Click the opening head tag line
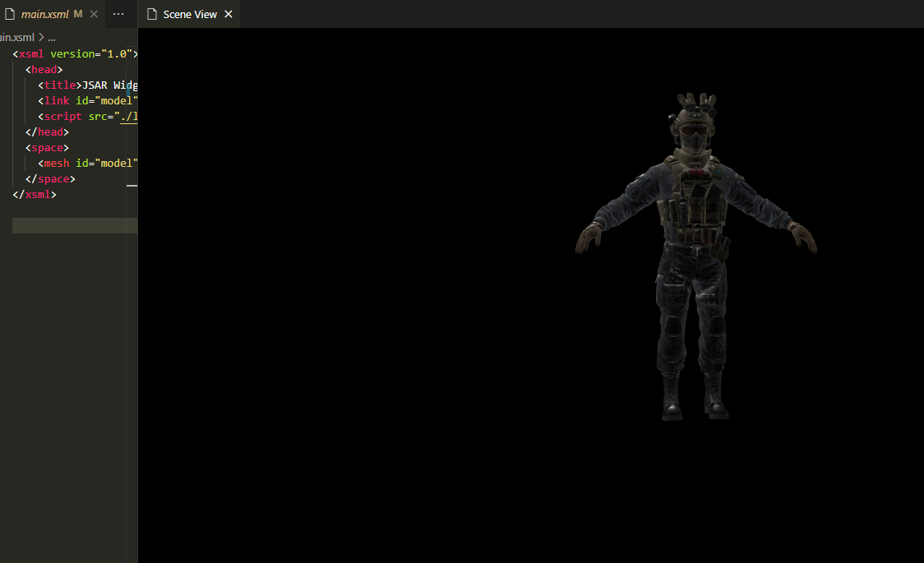Viewport: 924px width, 563px height. [44, 70]
